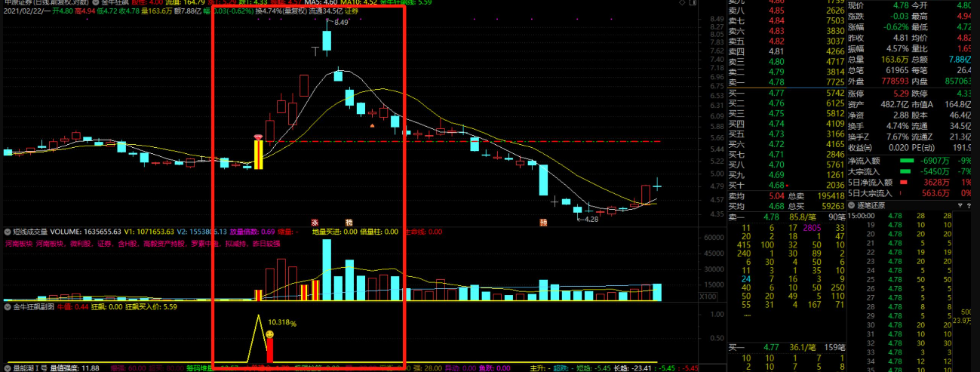980x372 pixels.
Task: Open the dropdown circle beside 金牛狂飙 indicator name
Action: [x=96, y=2]
